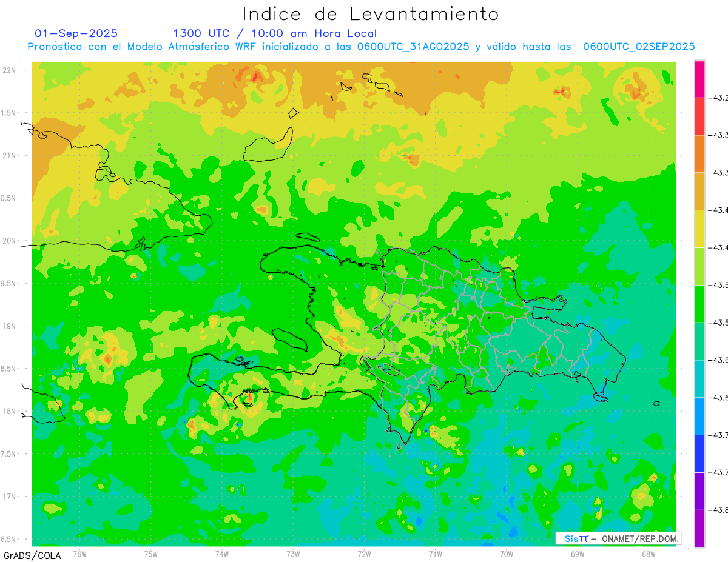This screenshot has width=728, height=562.
Task: Click the 18N latitude label
Action: [x=10, y=411]
